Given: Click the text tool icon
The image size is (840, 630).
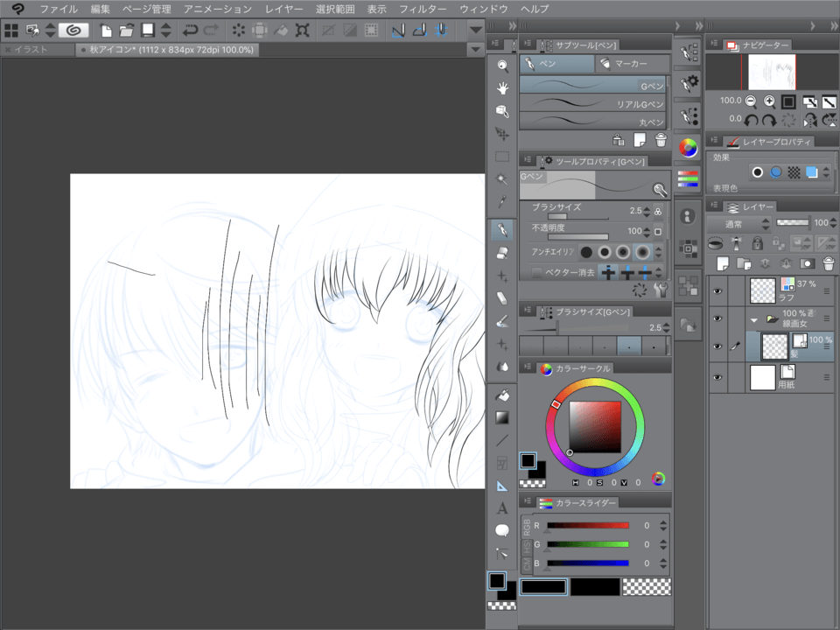Looking at the screenshot, I should (x=502, y=507).
